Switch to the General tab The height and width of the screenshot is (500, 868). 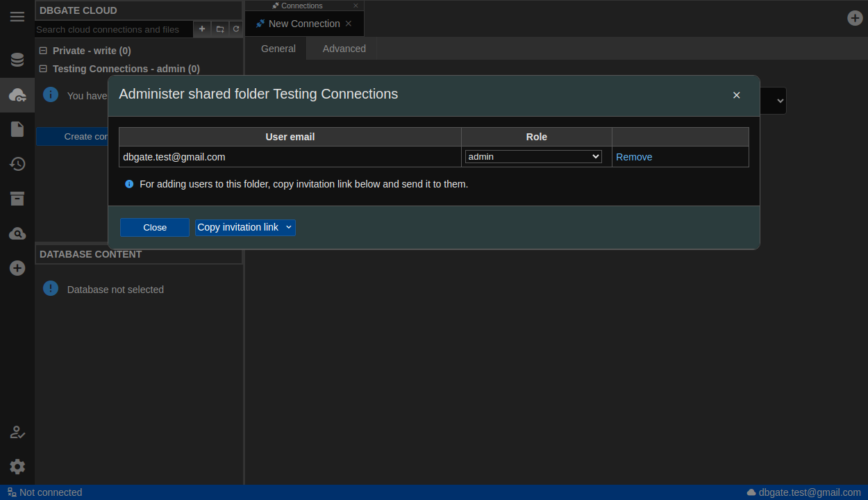click(278, 49)
